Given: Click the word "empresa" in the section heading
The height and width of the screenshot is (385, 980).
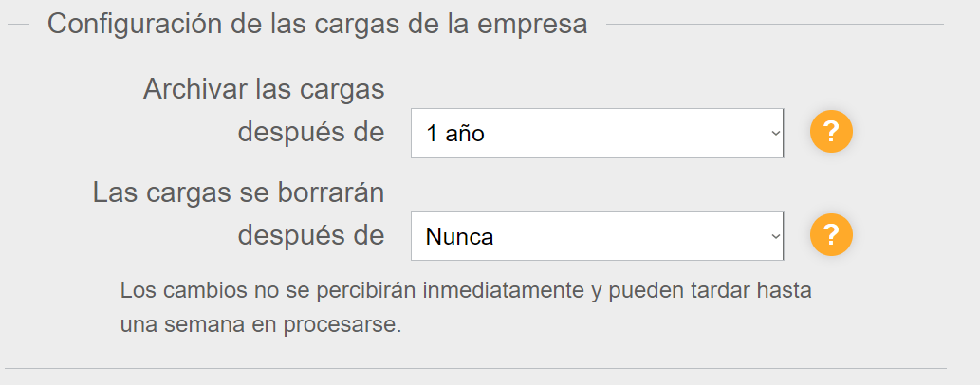Looking at the screenshot, I should pyautogui.click(x=531, y=24).
